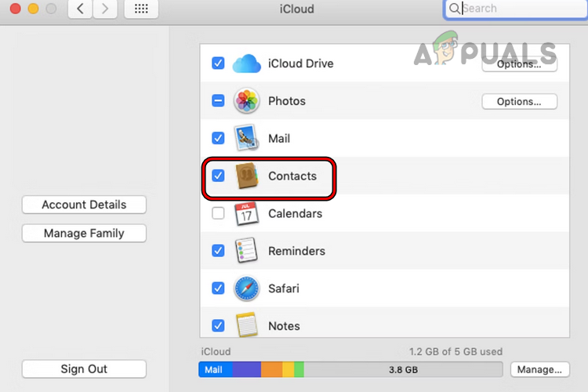Click the magnifying glass search icon
The height and width of the screenshot is (392, 588).
454,9
